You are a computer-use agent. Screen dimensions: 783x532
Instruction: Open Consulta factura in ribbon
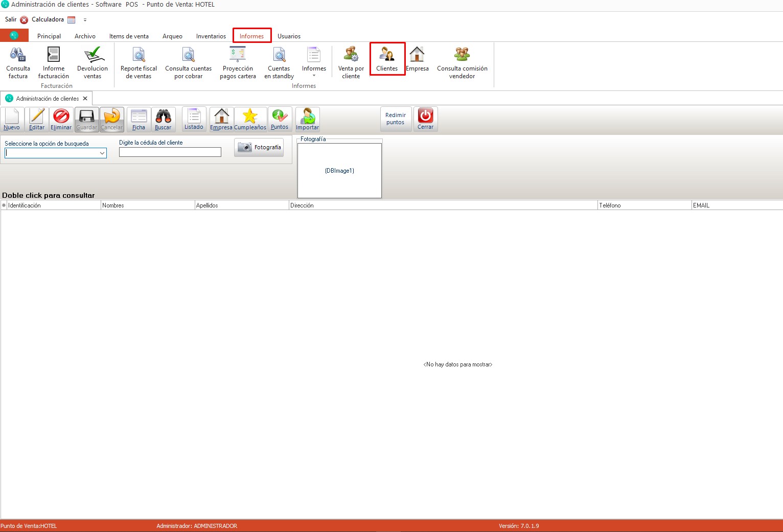[x=18, y=63]
